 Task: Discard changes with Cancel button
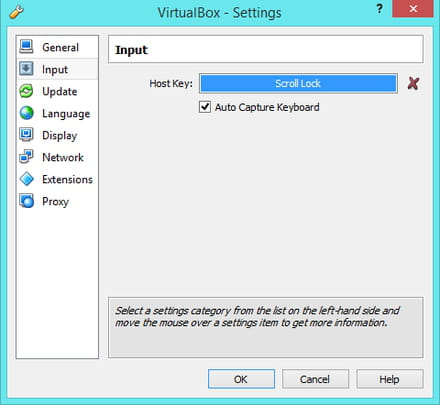click(x=315, y=379)
